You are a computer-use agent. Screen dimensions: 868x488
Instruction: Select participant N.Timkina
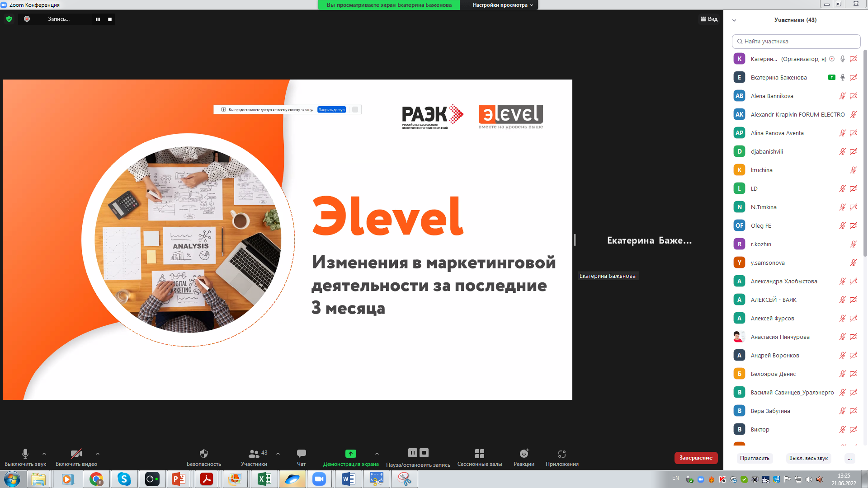tap(796, 207)
